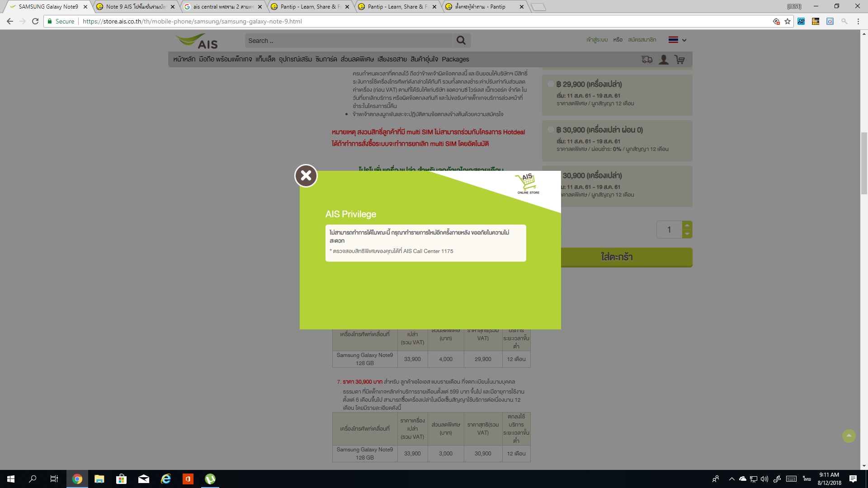Screen dimensions: 868x488
Task: Increase quantity with up arrow
Action: (x=687, y=225)
